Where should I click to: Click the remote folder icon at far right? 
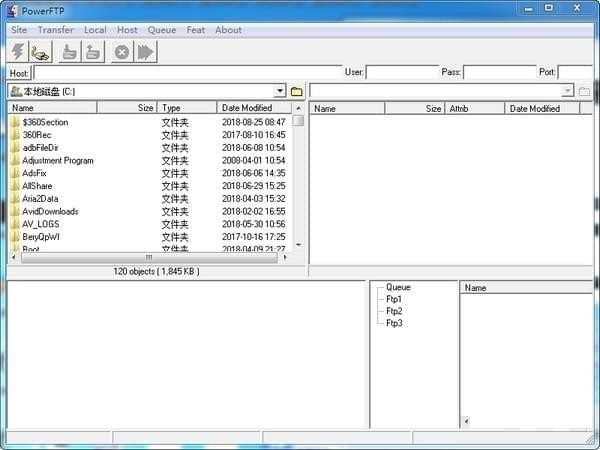(x=584, y=91)
